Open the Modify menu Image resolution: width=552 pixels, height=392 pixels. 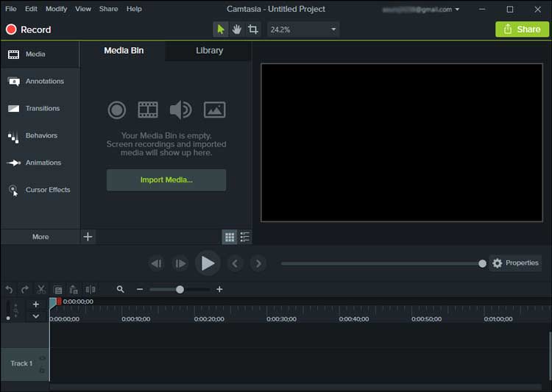(57, 9)
